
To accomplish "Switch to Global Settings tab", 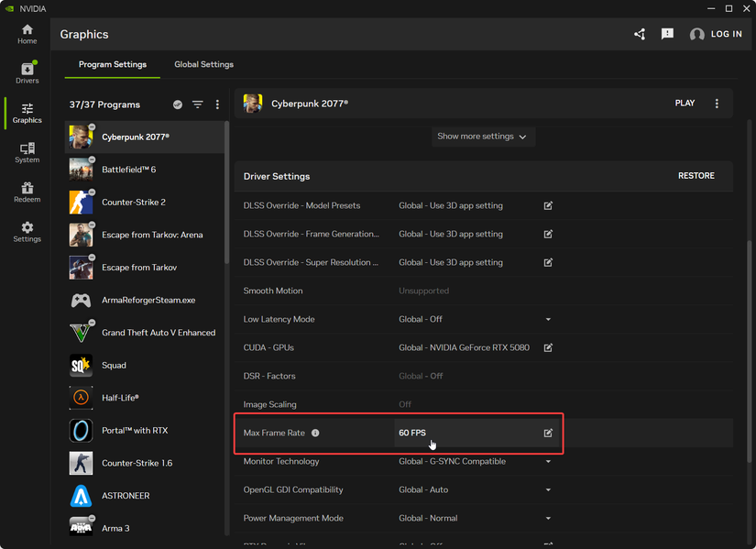I will point(203,65).
